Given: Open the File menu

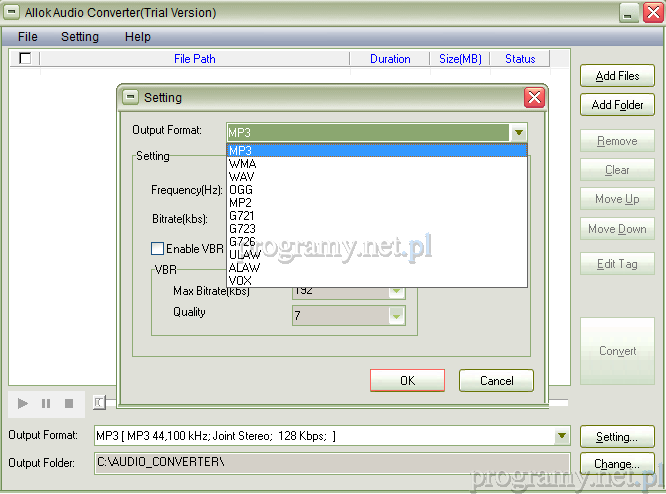Looking at the screenshot, I should pos(27,37).
